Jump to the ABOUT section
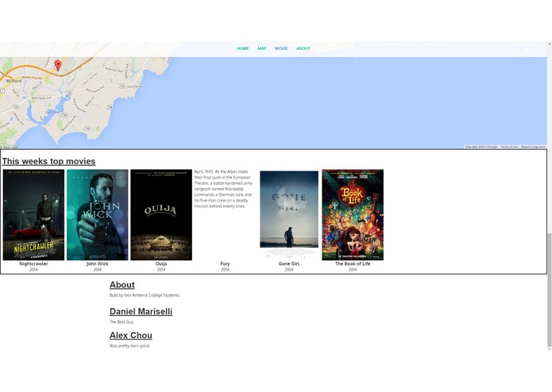This screenshot has width=552, height=392. [303, 48]
